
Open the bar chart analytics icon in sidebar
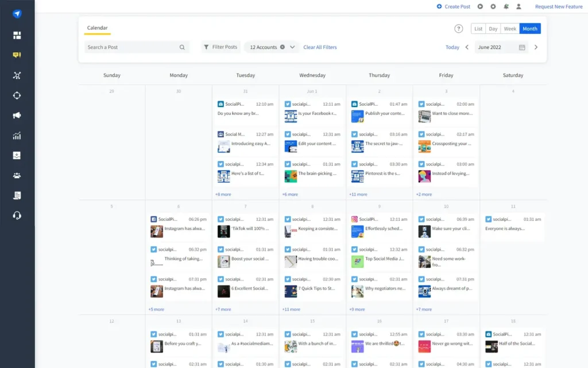(17, 136)
